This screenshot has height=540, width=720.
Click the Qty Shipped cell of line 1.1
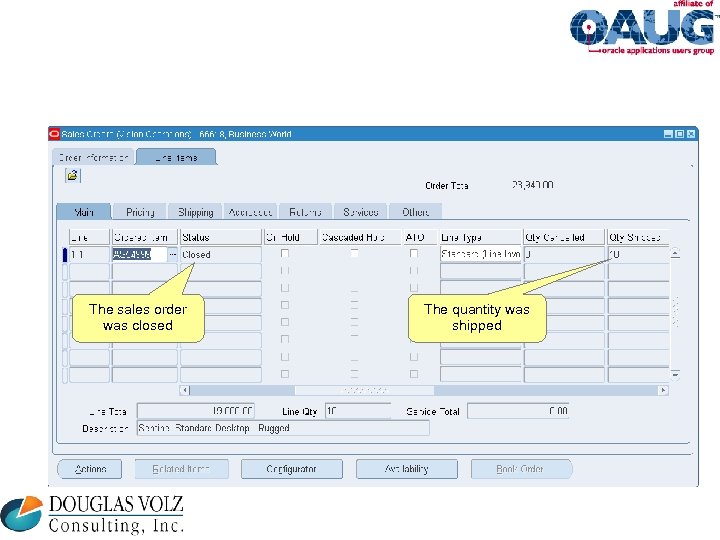(638, 254)
